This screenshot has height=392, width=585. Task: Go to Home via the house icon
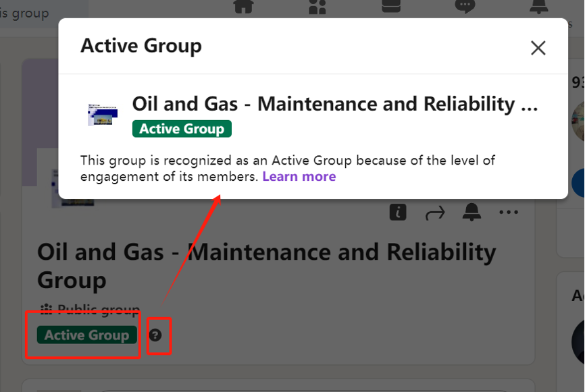243,6
